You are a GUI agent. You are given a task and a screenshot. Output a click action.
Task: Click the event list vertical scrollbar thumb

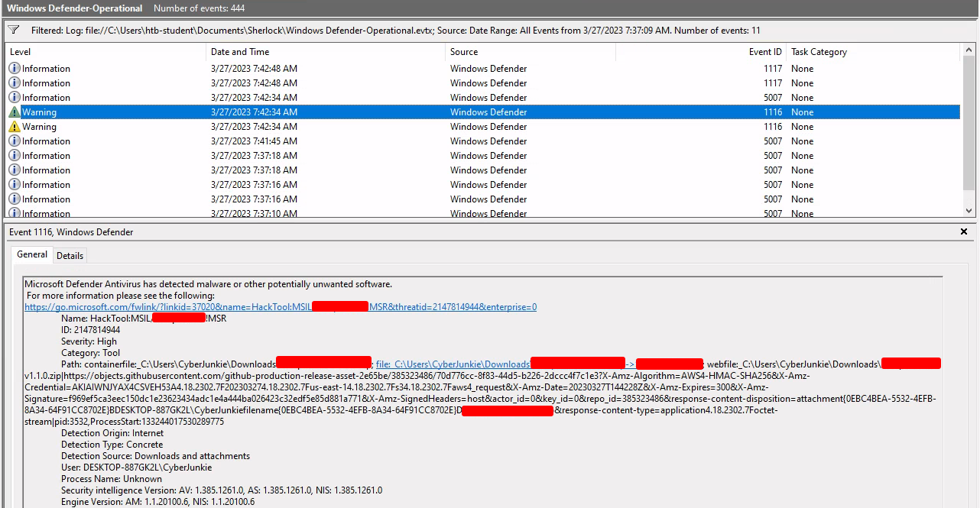tap(969, 126)
